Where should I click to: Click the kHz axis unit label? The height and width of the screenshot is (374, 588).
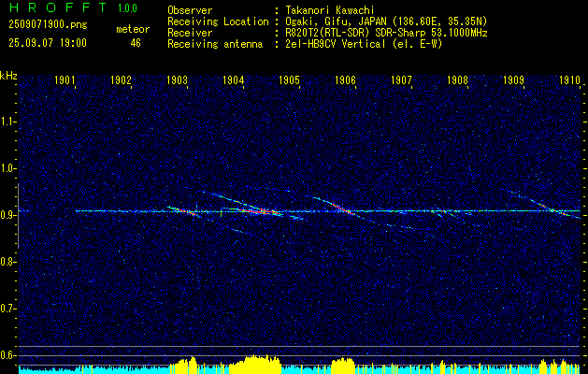(9, 76)
